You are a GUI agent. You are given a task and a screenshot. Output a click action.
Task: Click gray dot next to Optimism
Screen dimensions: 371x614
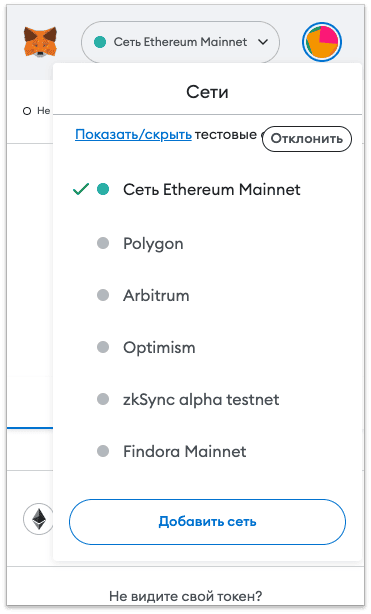pos(103,347)
